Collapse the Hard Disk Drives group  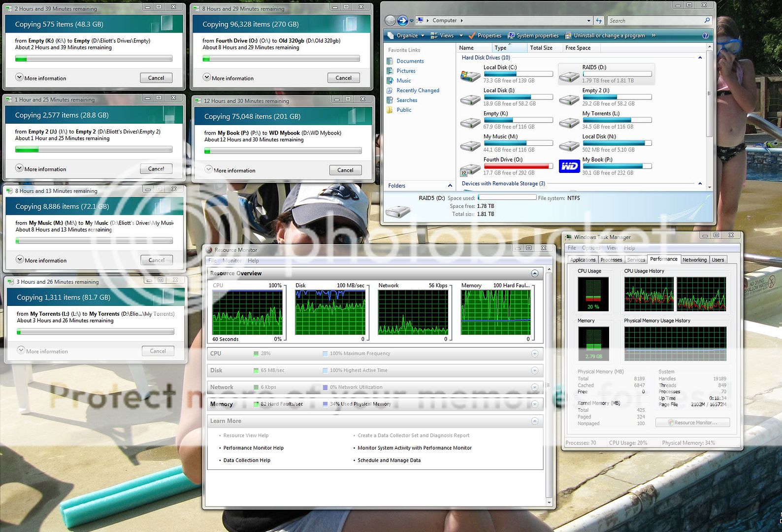[700, 58]
